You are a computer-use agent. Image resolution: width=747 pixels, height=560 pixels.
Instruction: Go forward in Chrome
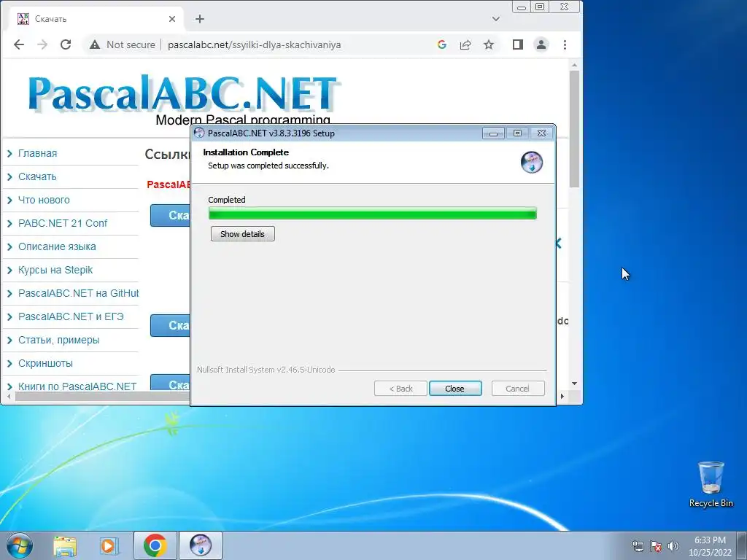click(x=42, y=44)
